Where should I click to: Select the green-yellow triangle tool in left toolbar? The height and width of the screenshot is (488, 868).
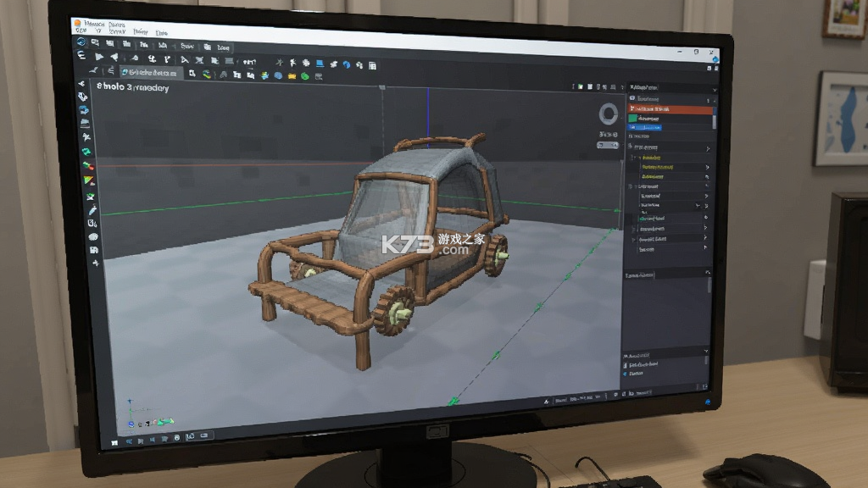88,180
